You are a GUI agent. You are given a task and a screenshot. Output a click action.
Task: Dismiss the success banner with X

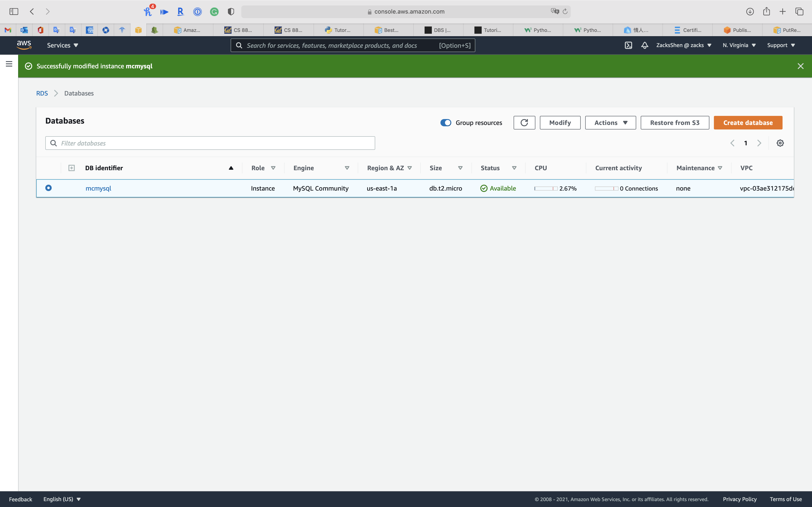click(801, 66)
